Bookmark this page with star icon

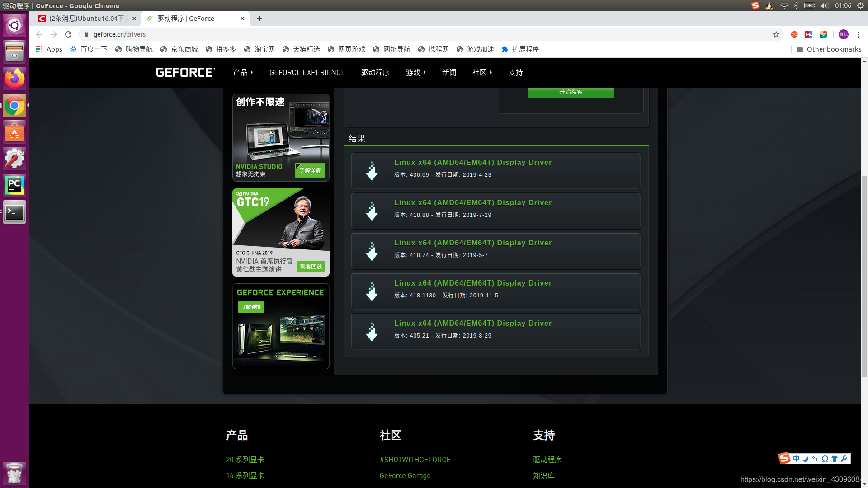[776, 34]
